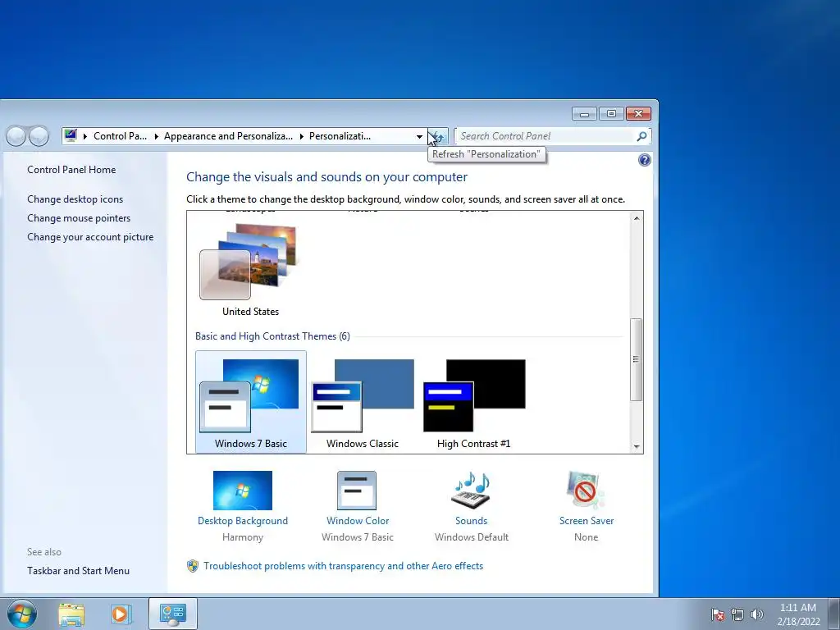840x630 pixels.
Task: Open the Screen Saver icon
Action: pos(586,491)
